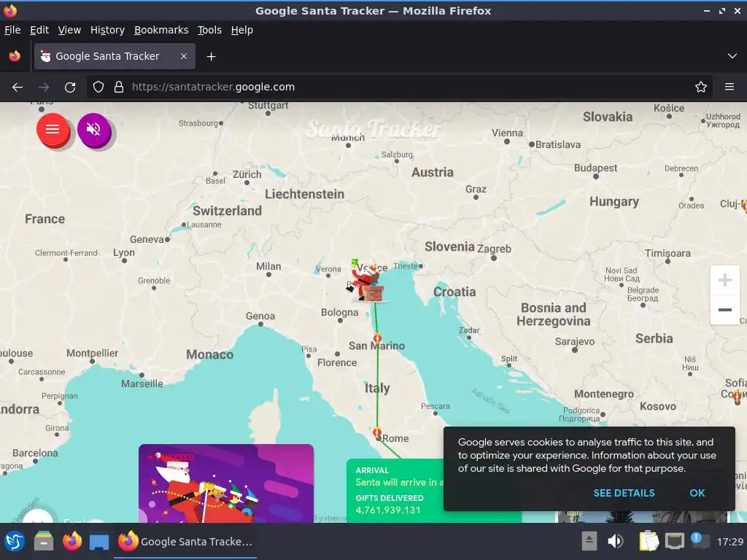Click the removable media eject tray icon
The image size is (747, 560).
[x=589, y=542]
